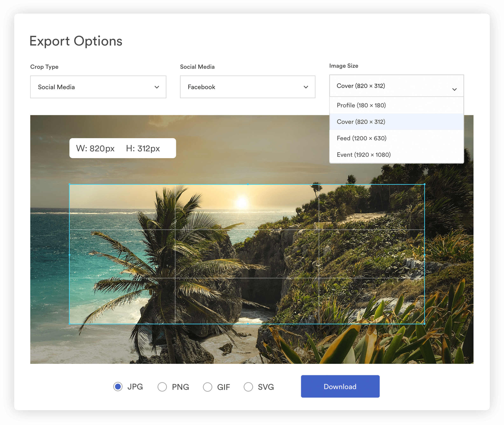
Task: Choose GIF as the export format
Action: click(208, 387)
